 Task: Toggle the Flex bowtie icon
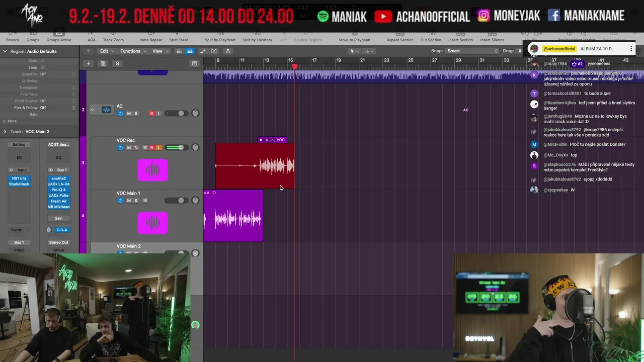coord(214,51)
